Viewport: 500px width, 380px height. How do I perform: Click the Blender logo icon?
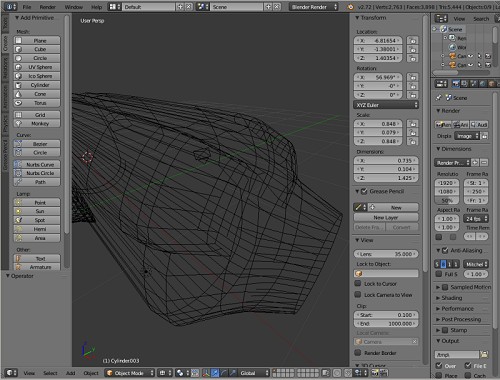click(x=350, y=7)
